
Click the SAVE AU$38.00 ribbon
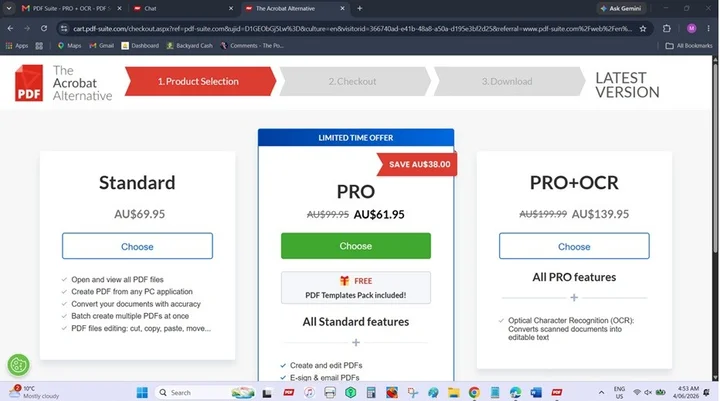pyautogui.click(x=417, y=164)
